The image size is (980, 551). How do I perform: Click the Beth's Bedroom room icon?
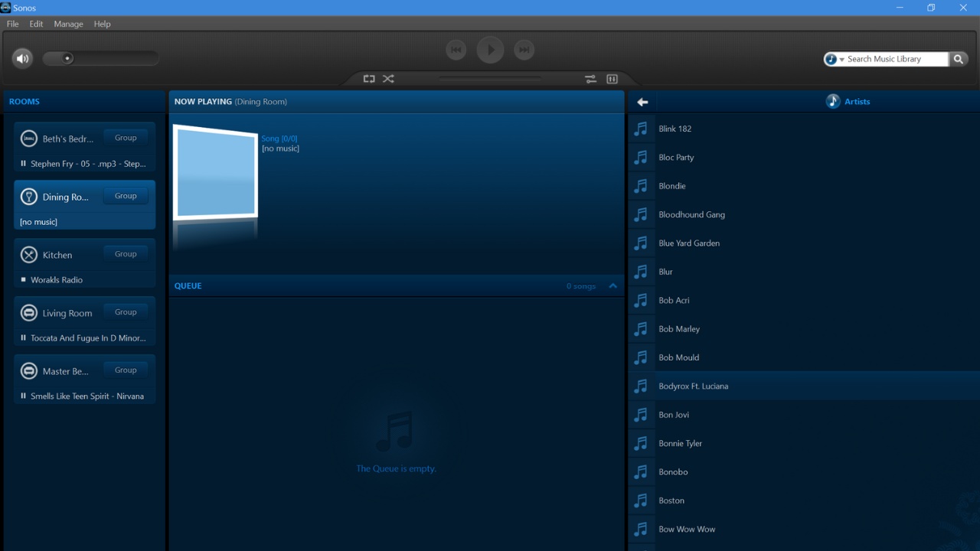pyautogui.click(x=28, y=139)
